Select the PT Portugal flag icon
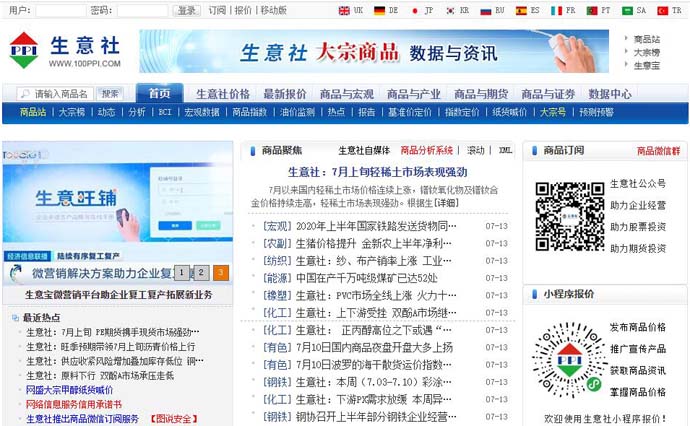Viewport: 690px width, 426px height. pos(592,11)
